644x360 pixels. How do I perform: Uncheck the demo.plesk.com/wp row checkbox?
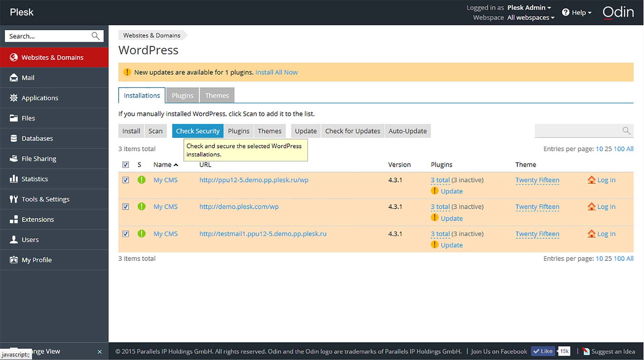pyautogui.click(x=126, y=207)
